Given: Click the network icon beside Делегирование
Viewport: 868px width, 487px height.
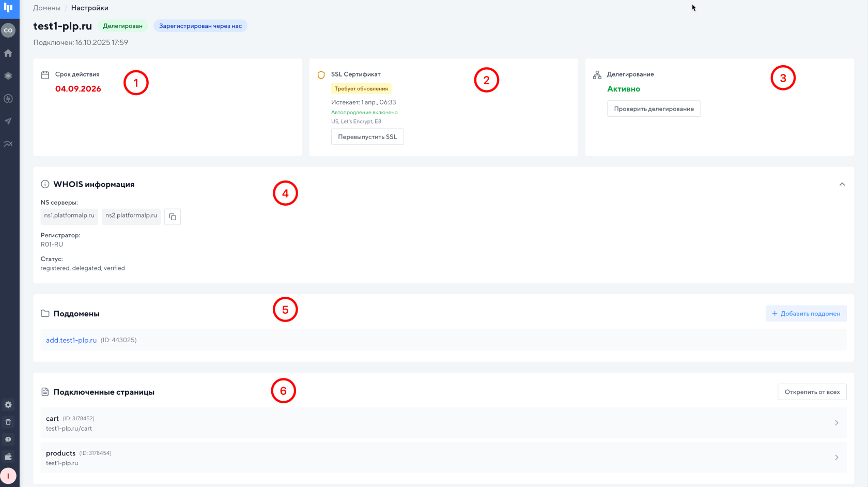Looking at the screenshot, I should (x=597, y=75).
